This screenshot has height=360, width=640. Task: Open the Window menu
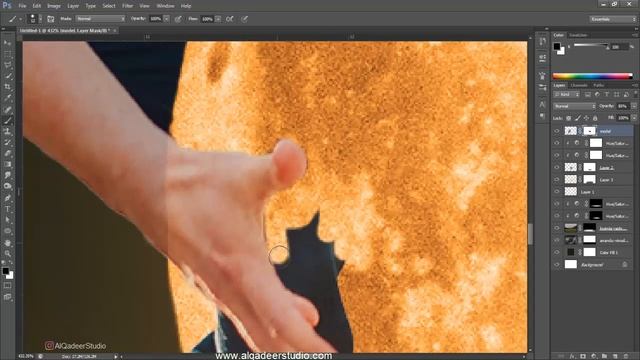pos(165,6)
